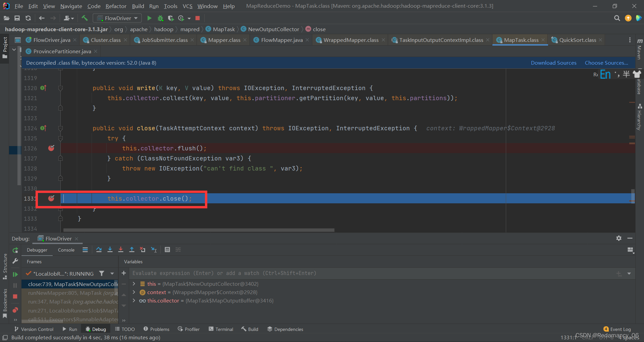The width and height of the screenshot is (644, 342).
Task: Open the Maven sidebar tool window
Action: tap(640, 49)
